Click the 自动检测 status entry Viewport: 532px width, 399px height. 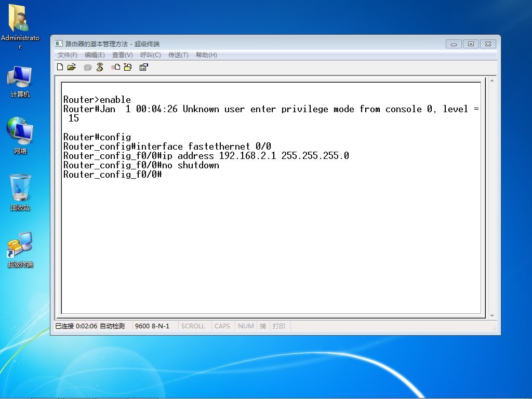tap(112, 326)
